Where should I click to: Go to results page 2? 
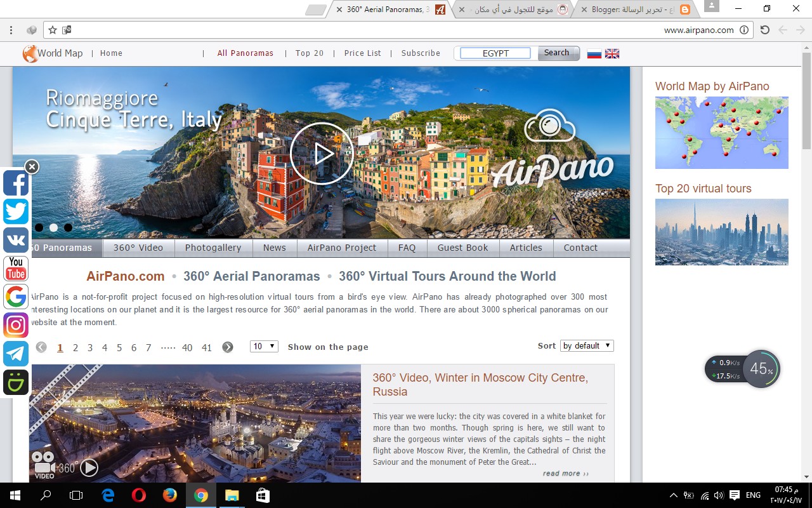pos(75,348)
